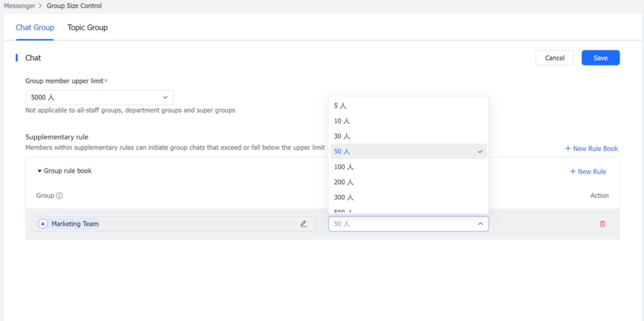Image resolution: width=644 pixels, height=321 pixels.
Task: Open Messenger via the breadcrumb link
Action: [x=19, y=5]
